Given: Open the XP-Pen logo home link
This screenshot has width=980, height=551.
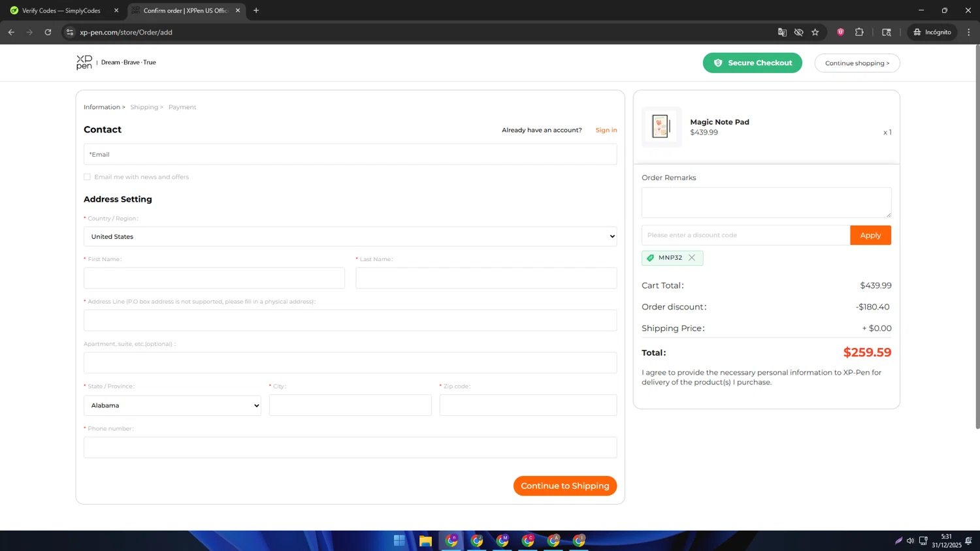Looking at the screenshot, I should [x=84, y=63].
